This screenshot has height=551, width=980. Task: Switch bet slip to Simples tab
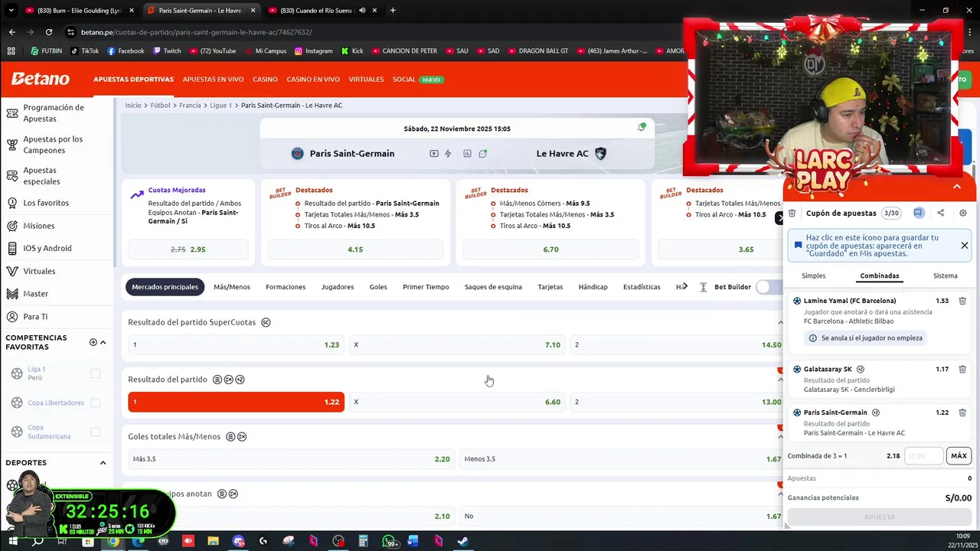click(814, 275)
